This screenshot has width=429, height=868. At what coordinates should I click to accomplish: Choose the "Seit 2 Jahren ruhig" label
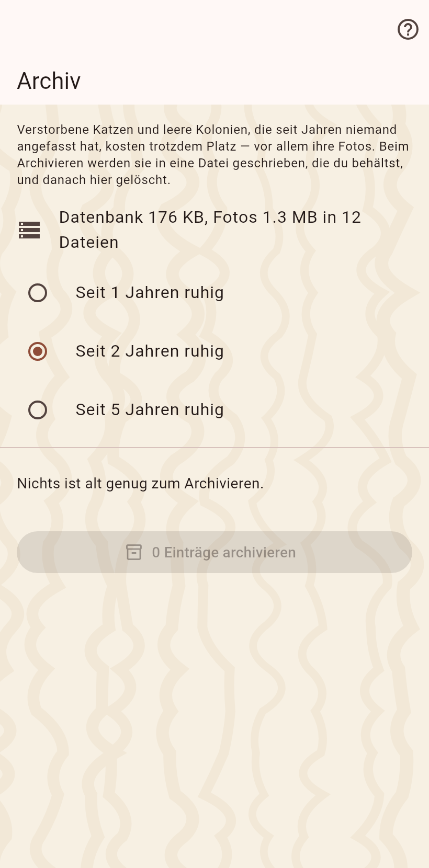click(x=150, y=351)
